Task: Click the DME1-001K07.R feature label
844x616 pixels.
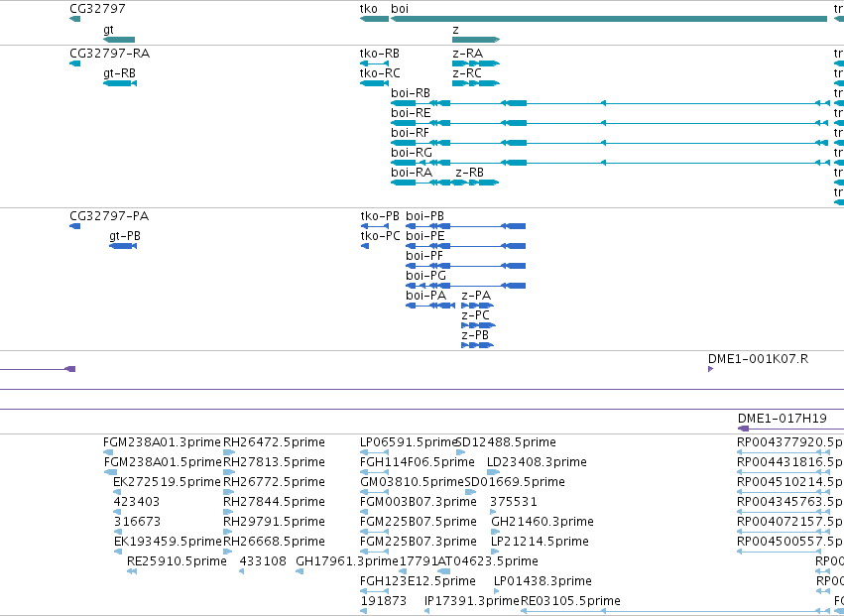Action: click(x=759, y=359)
